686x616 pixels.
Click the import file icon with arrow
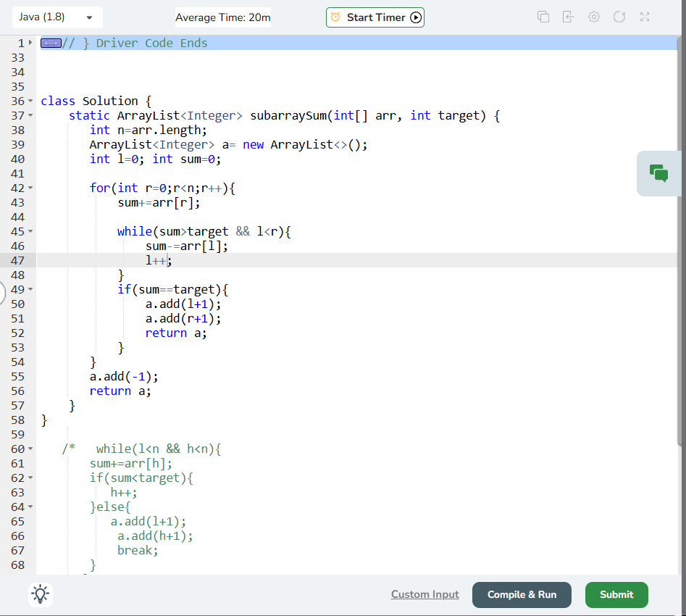pos(568,17)
